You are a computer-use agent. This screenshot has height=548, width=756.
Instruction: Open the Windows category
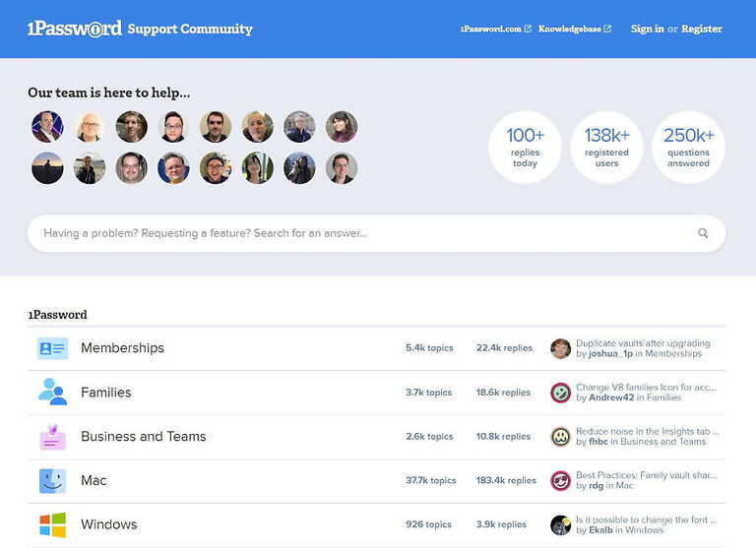(109, 524)
